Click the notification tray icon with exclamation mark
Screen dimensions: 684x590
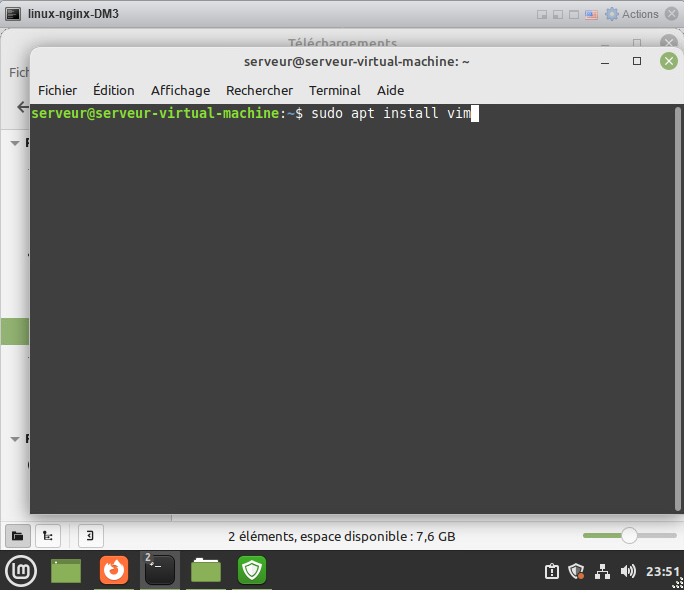pyautogui.click(x=551, y=572)
